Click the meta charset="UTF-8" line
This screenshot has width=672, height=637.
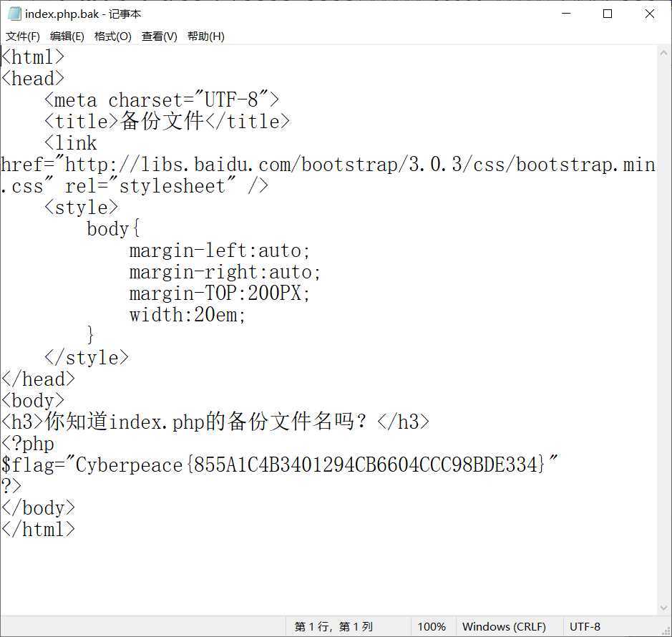click(162, 100)
